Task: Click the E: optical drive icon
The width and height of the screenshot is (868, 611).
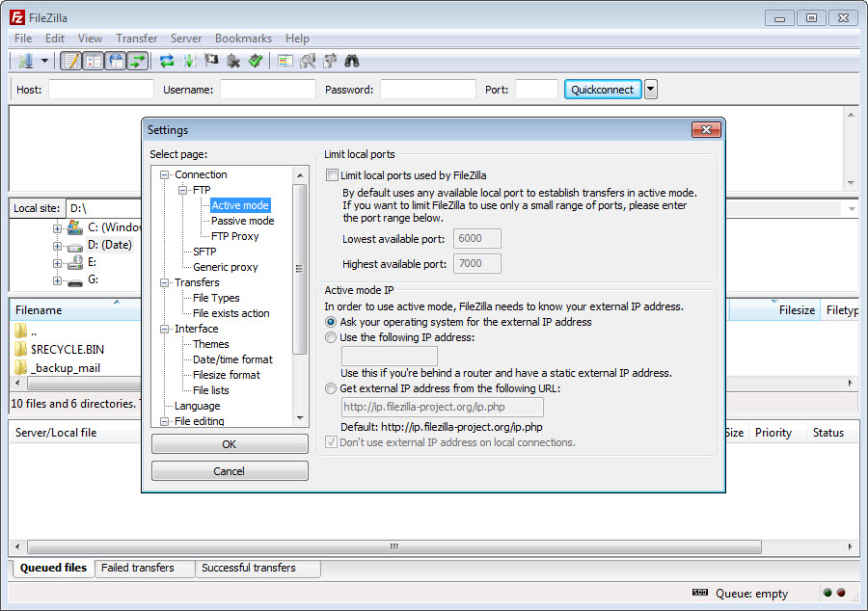Action: point(74,262)
